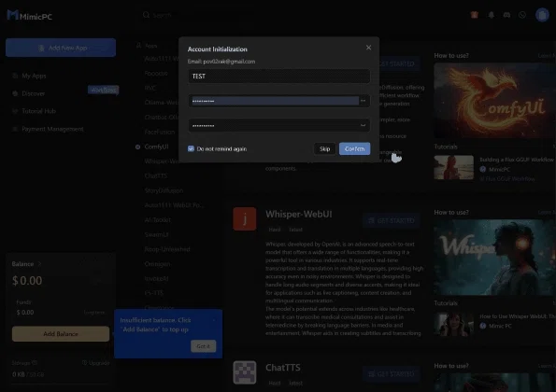Open the ComfyUI how-to-use banner image
The width and height of the screenshot is (556, 392).
(x=494, y=101)
